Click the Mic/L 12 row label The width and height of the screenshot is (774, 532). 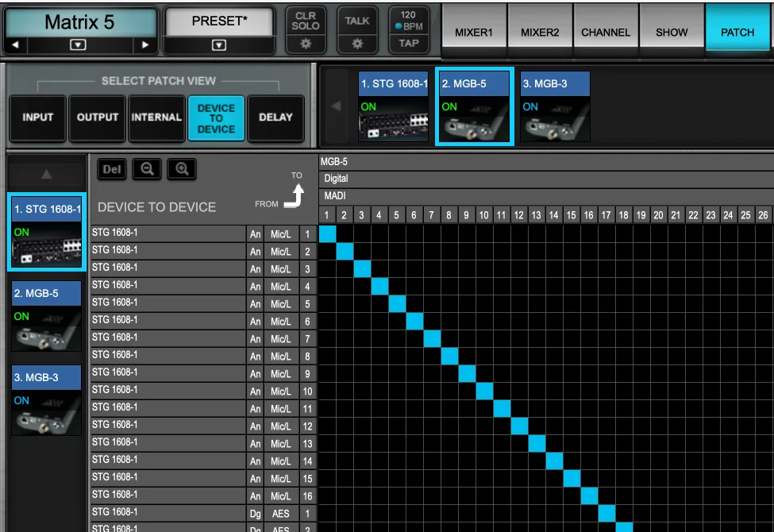(203, 426)
